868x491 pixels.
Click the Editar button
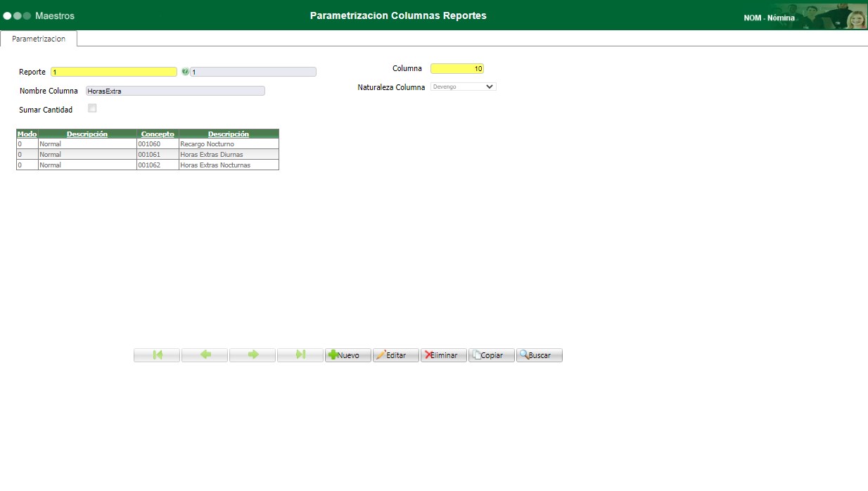click(396, 355)
